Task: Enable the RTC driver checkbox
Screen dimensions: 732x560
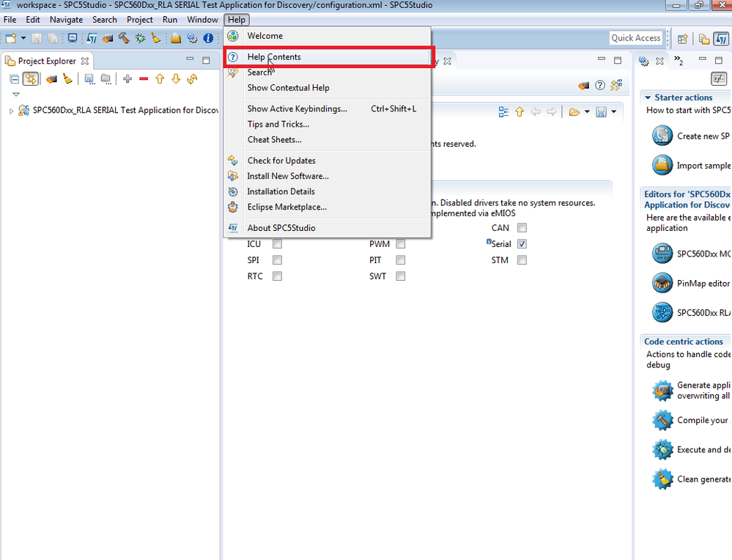Action: tap(277, 276)
